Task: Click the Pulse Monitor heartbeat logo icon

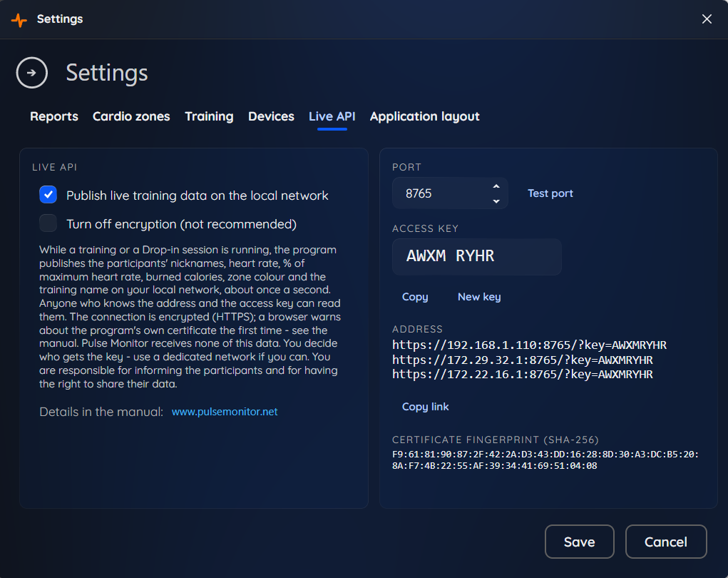Action: coord(19,19)
